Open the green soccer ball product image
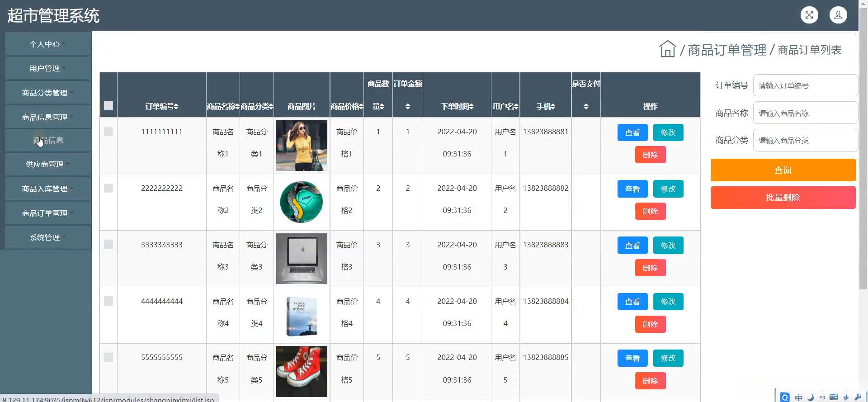The height and width of the screenshot is (402, 868). click(302, 202)
